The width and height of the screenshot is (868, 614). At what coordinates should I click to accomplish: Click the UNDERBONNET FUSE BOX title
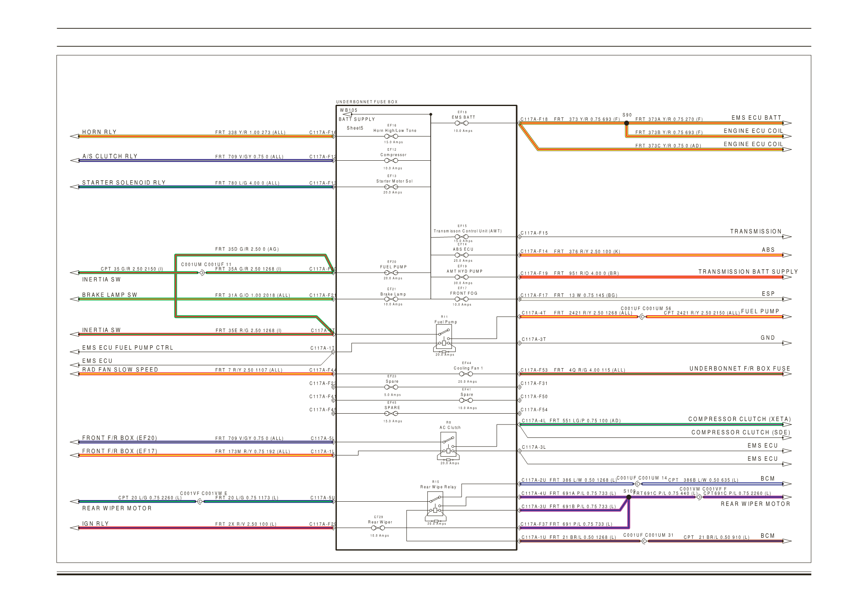point(367,102)
